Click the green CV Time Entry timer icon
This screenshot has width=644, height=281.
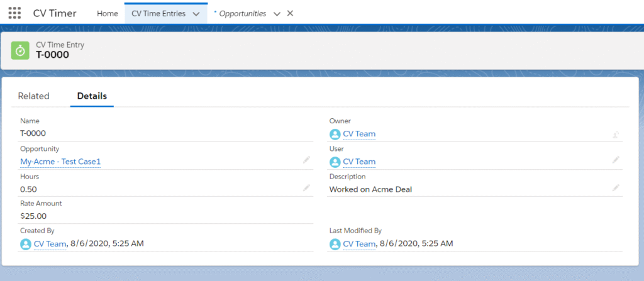[21, 50]
